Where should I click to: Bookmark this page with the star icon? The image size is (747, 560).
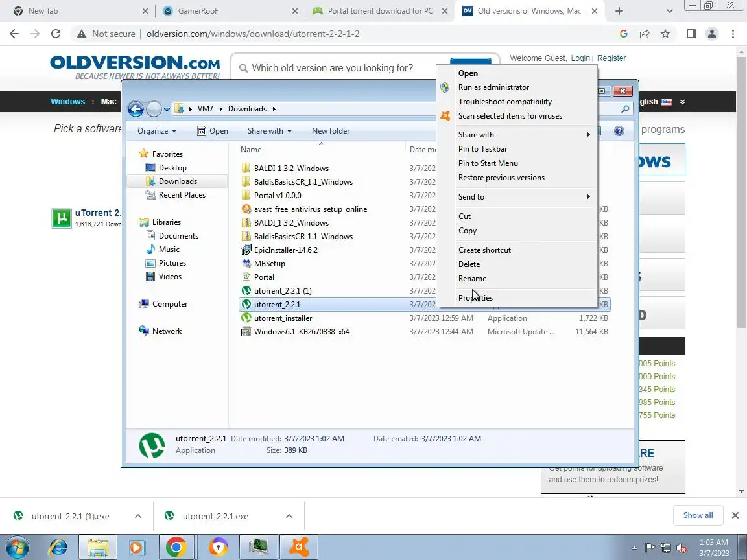click(665, 34)
